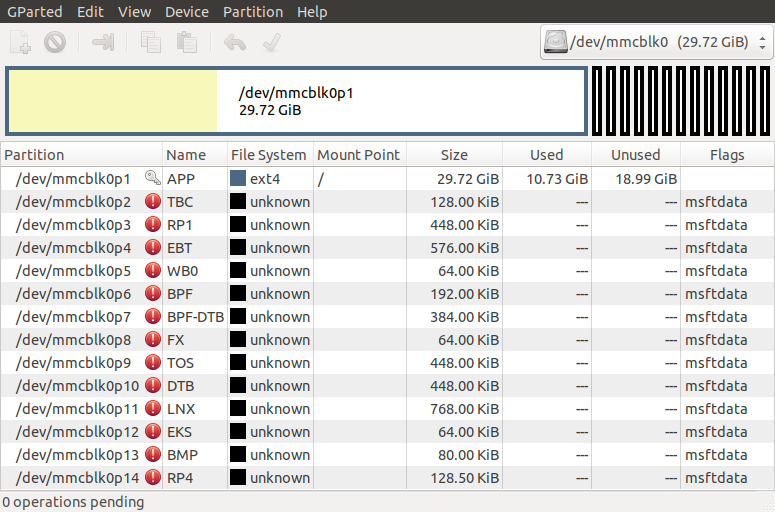Click the Partition column header
The height and width of the screenshot is (512, 775).
pos(82,155)
